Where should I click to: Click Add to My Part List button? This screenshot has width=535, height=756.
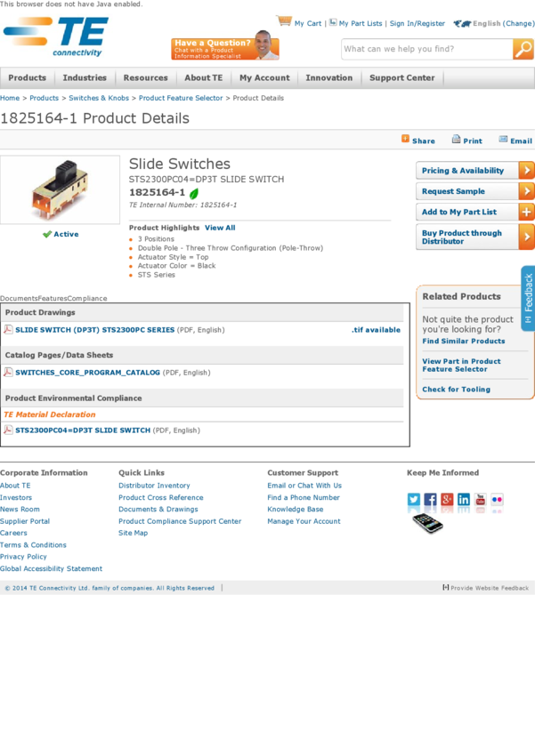click(x=474, y=212)
